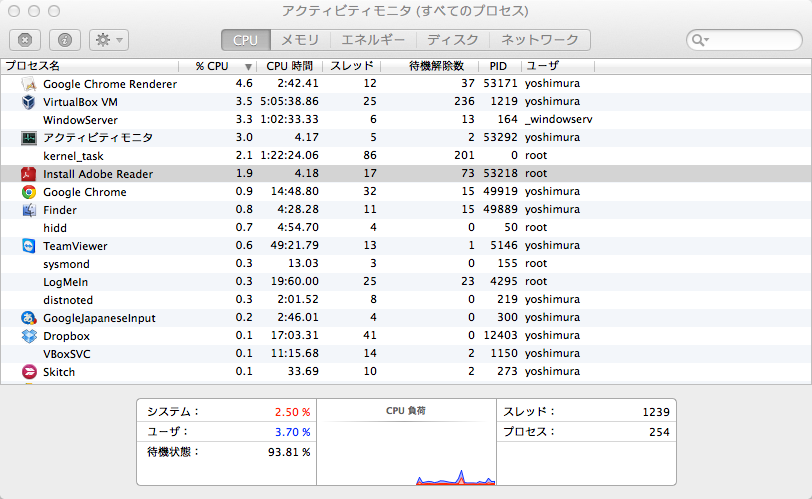Switch to the ネットワーク tab

[540, 40]
